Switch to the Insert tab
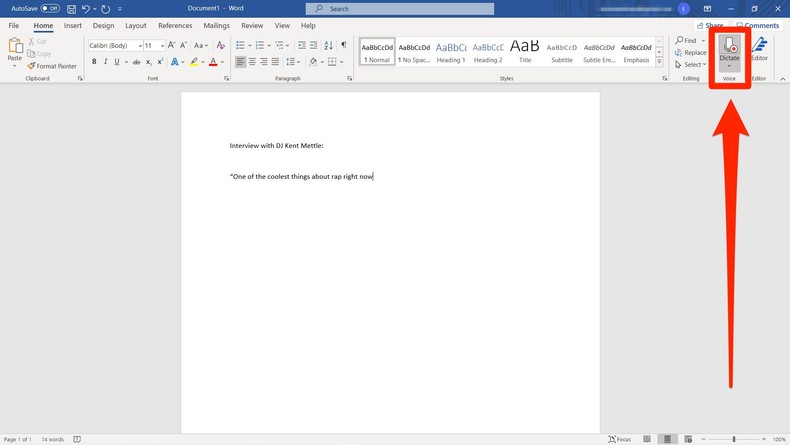The image size is (790, 445). (x=73, y=26)
